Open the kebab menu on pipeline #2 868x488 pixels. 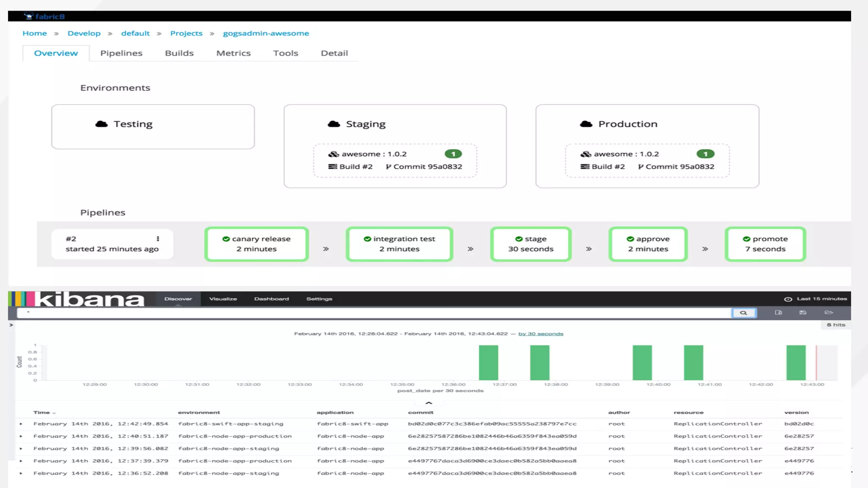pos(158,239)
